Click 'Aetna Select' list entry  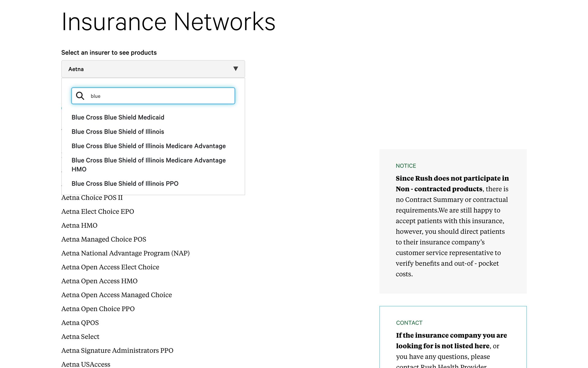click(80, 337)
